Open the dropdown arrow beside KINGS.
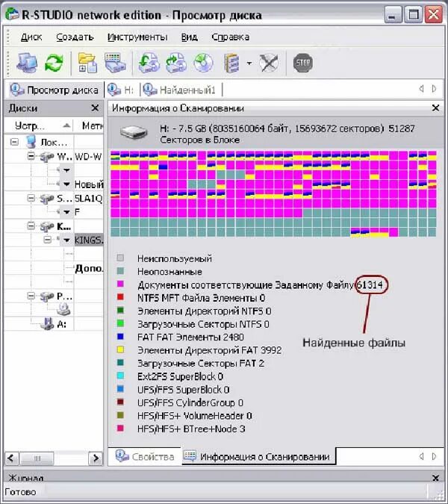Screen dimensions: 448x504 [x=66, y=240]
